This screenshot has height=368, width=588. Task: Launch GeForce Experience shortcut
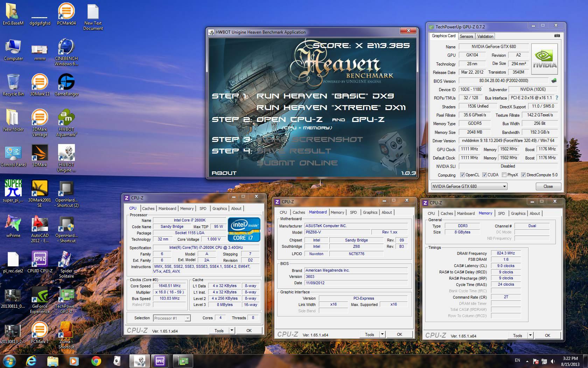tap(40, 300)
